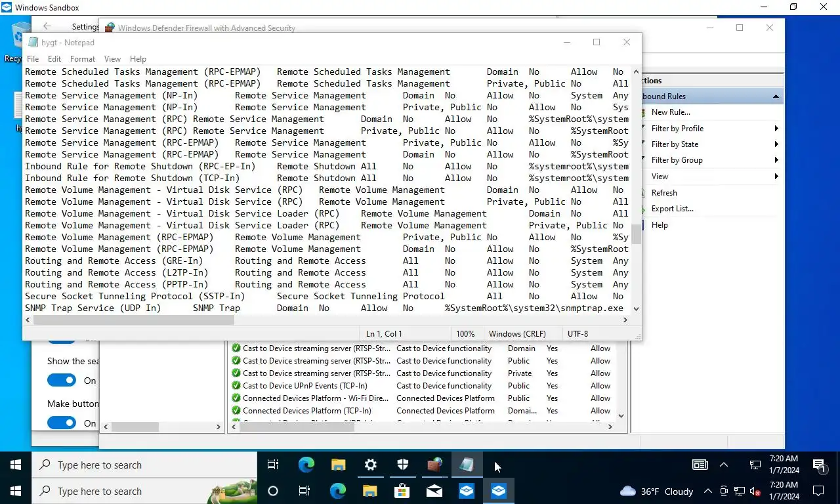The image size is (840, 504).
Task: Click Notepad horizontal scrollbar right arrow
Action: coord(625,320)
